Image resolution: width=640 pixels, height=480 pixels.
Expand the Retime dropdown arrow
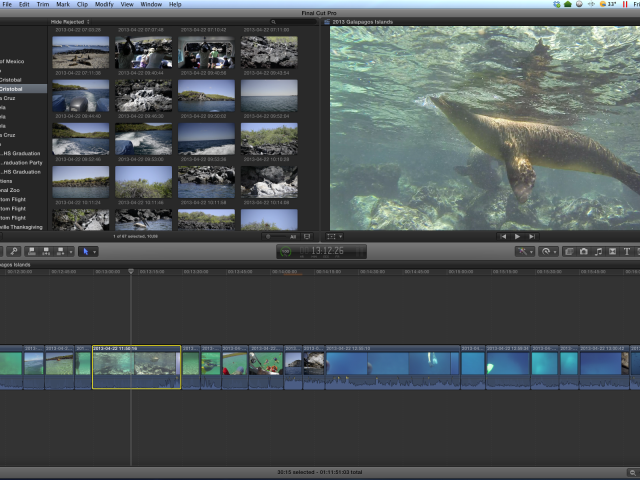(555, 251)
